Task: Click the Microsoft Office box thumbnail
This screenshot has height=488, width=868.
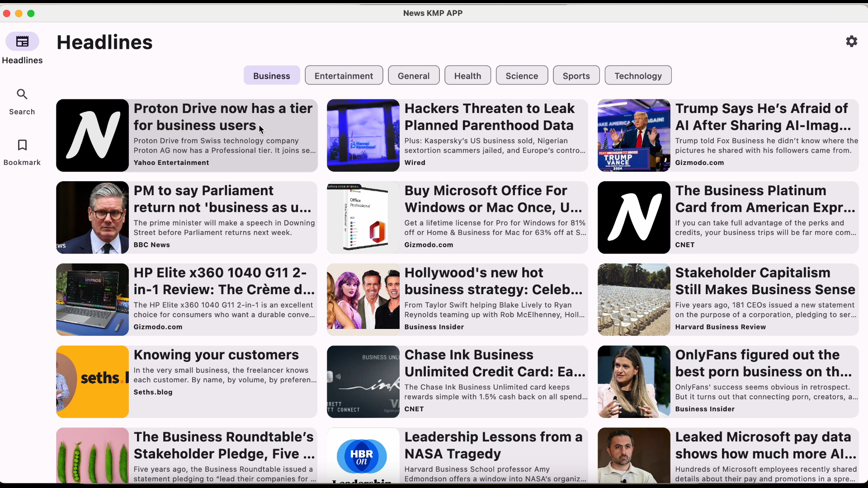Action: click(363, 217)
